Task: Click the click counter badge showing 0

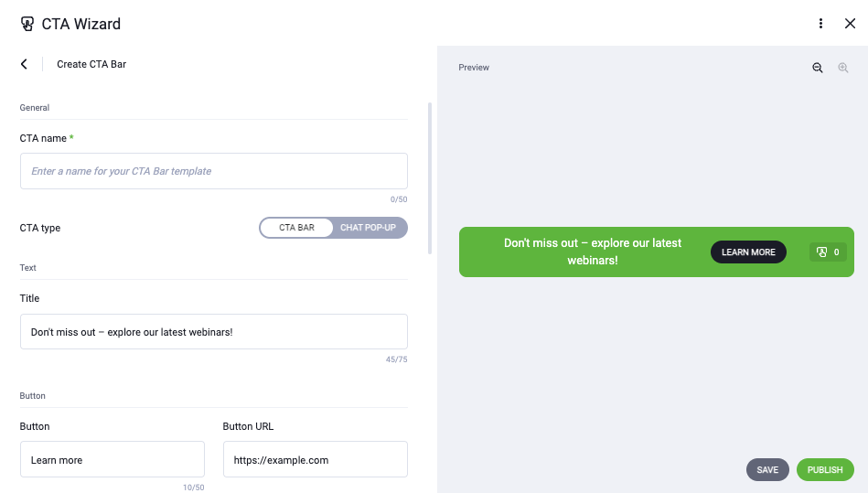Action: [828, 252]
